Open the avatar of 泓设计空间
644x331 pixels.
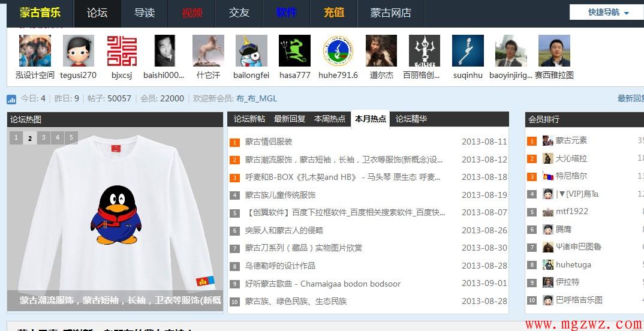35,50
